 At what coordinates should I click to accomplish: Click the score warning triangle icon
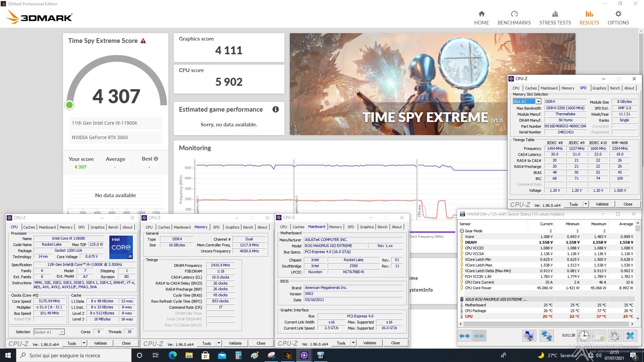coord(143,41)
